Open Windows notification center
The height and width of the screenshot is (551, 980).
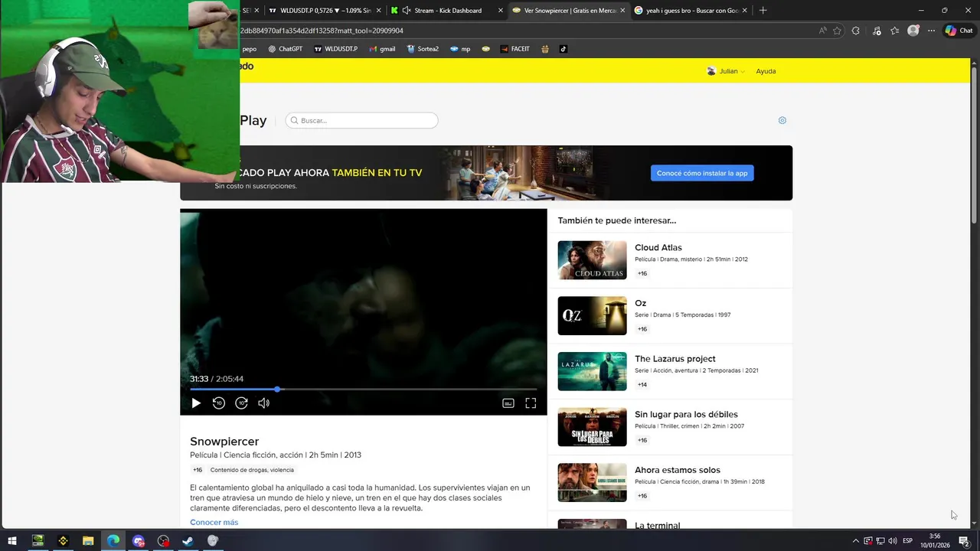point(964,541)
